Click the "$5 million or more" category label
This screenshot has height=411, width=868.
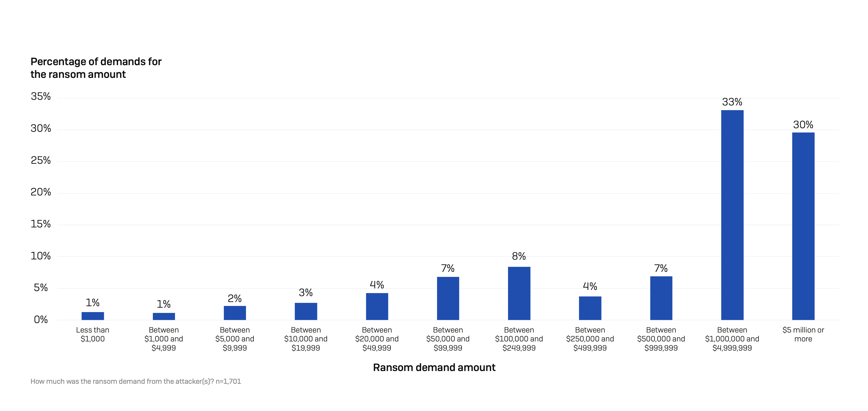803,334
